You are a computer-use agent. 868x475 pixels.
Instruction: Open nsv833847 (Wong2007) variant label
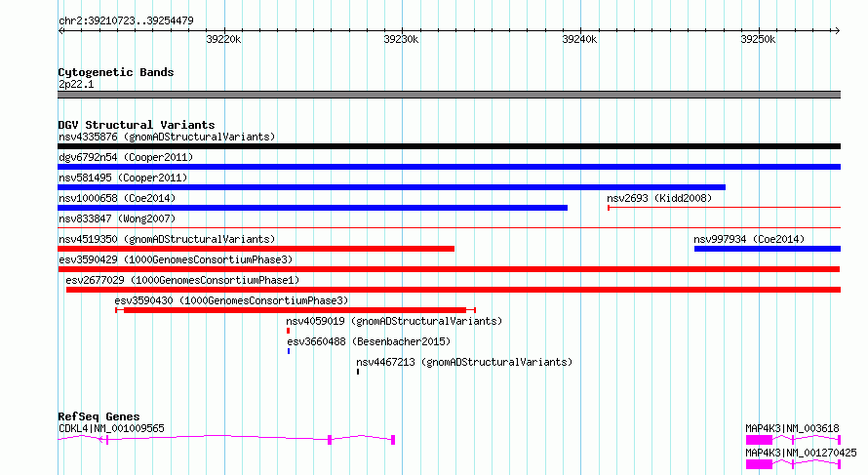117,218
